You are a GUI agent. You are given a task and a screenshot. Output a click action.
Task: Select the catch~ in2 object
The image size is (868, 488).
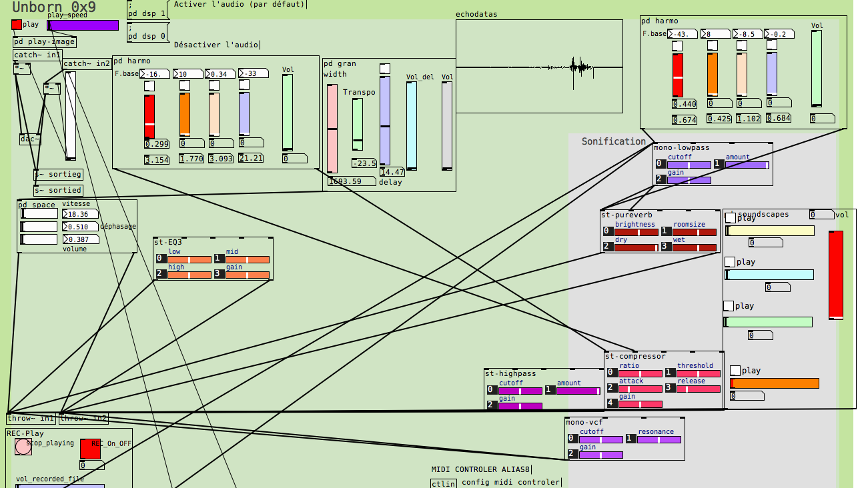pyautogui.click(x=87, y=64)
